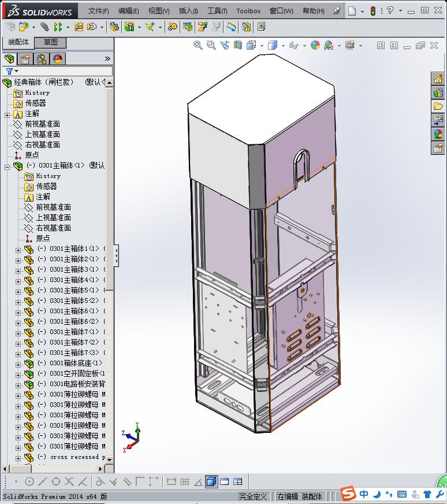
Task: Click the Move Component icon
Action: tap(92, 27)
